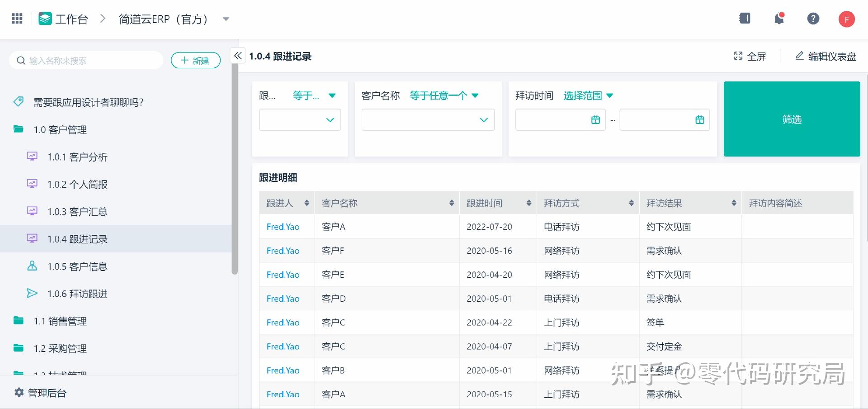Open the Fred.Yao link in the first row
This screenshot has width=868, height=409.
pos(283,227)
